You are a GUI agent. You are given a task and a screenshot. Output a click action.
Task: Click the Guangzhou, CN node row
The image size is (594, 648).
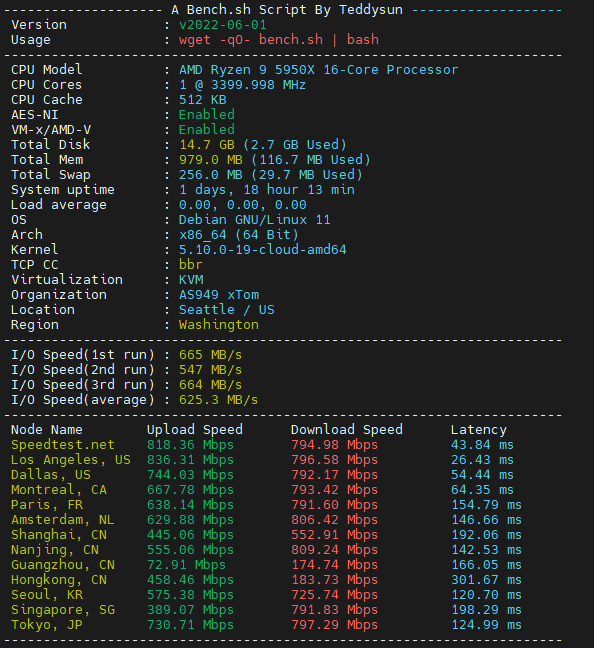266,565
